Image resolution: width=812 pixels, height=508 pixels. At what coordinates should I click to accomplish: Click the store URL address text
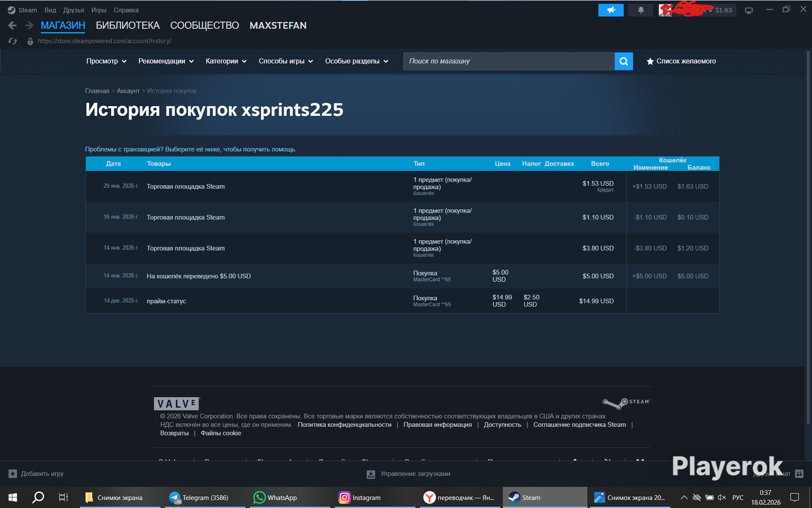104,41
